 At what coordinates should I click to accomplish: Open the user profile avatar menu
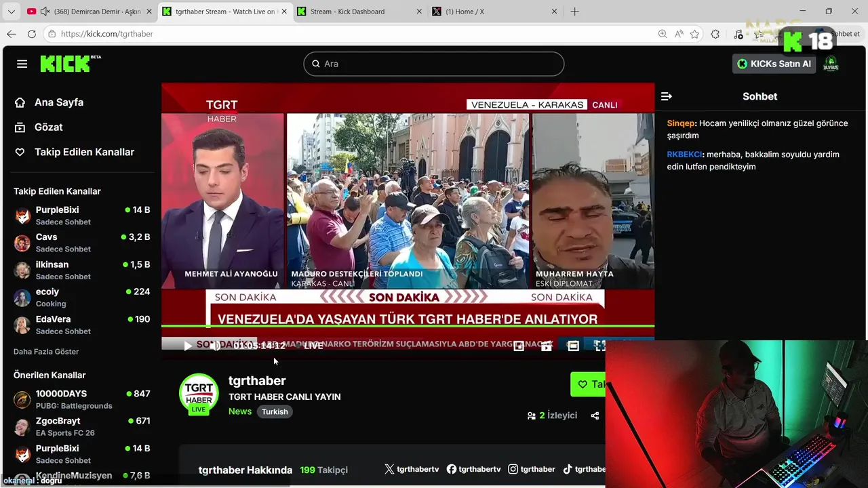click(831, 64)
